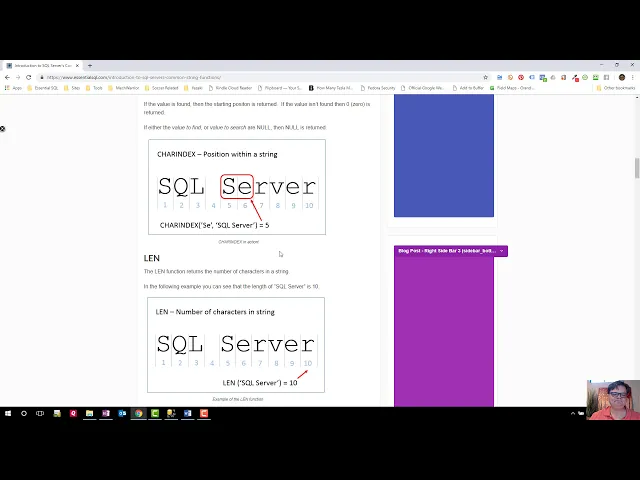Open the Field Maps bookmark
This screenshot has height=480, width=640.
512,88
